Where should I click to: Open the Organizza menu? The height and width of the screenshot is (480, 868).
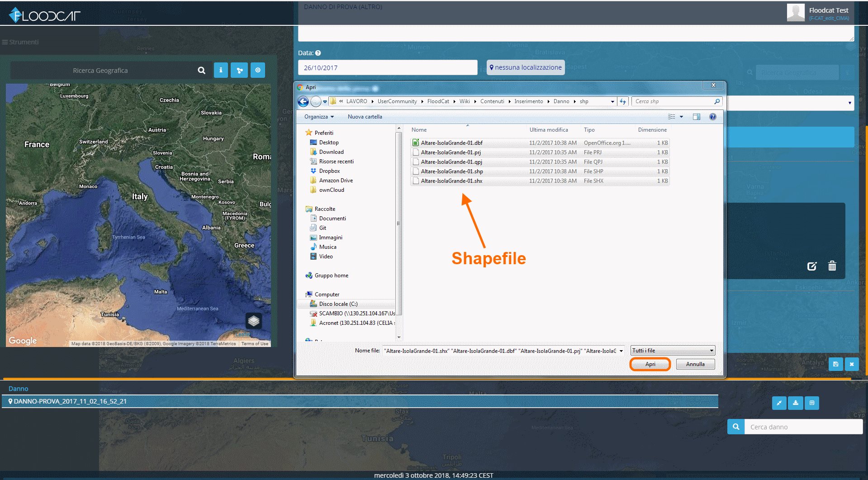click(319, 117)
